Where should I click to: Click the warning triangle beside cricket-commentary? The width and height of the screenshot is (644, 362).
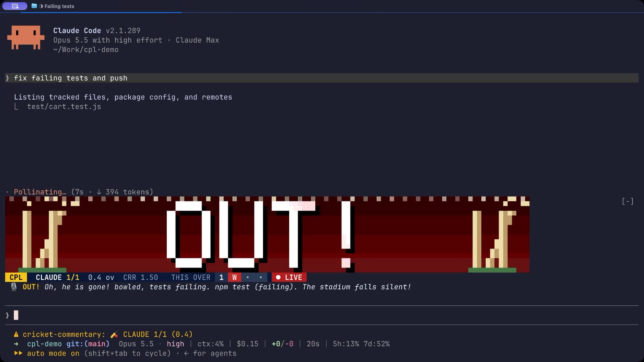[x=16, y=335]
